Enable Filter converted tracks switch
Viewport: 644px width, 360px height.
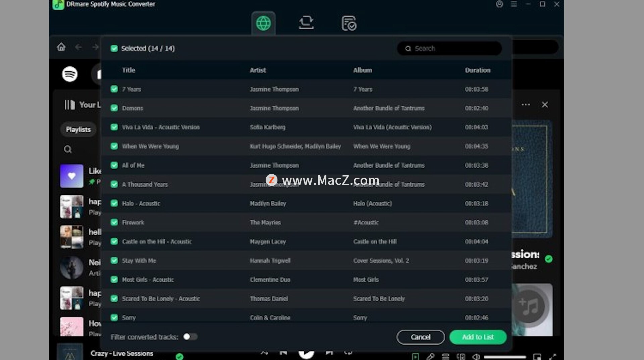tap(190, 337)
